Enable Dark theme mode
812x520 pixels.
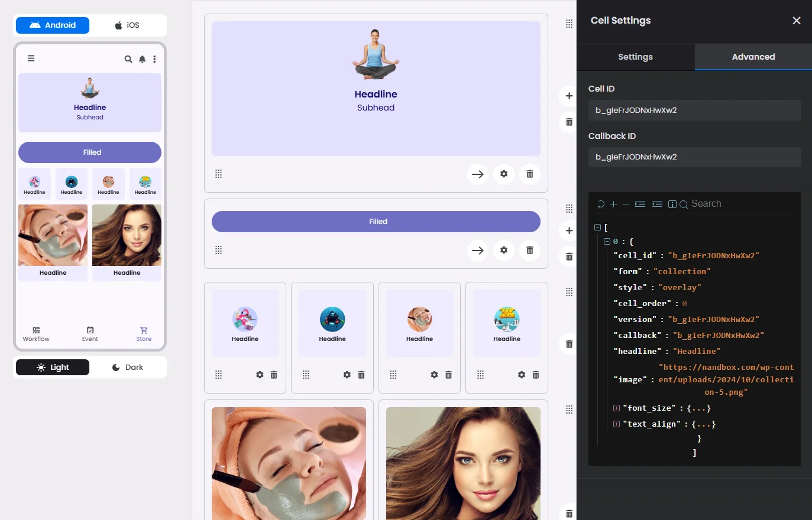[127, 368]
